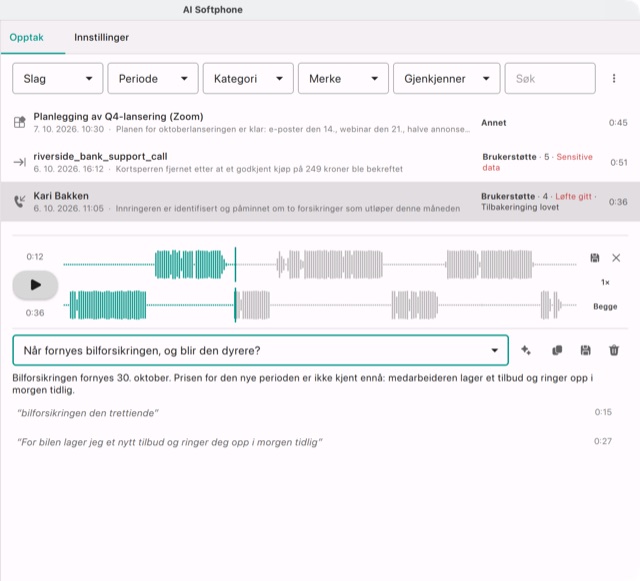The image size is (640, 581).
Task: Click the playhead position marker
Action: tap(235, 285)
